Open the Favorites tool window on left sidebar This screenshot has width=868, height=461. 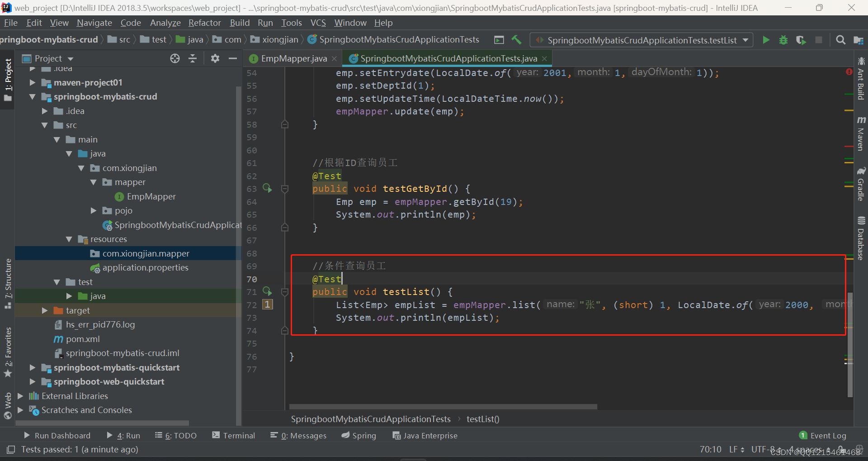(x=8, y=352)
